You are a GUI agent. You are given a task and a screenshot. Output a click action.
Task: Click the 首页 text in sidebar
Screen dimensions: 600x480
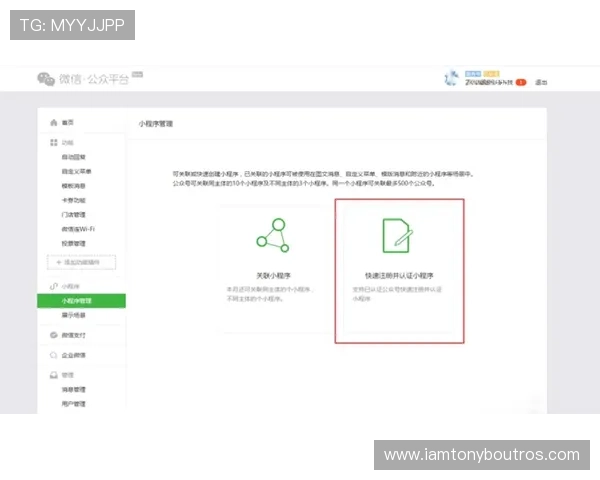68,122
